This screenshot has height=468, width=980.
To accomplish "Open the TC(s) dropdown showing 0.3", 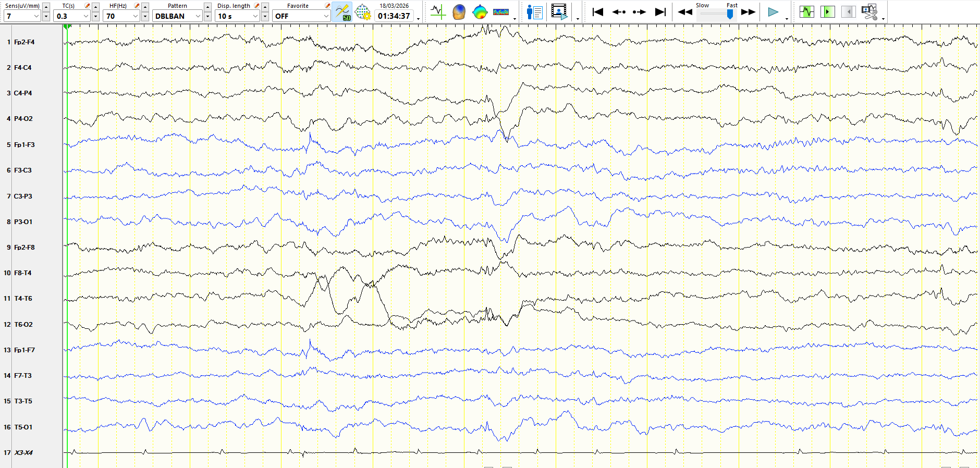I will point(72,16).
